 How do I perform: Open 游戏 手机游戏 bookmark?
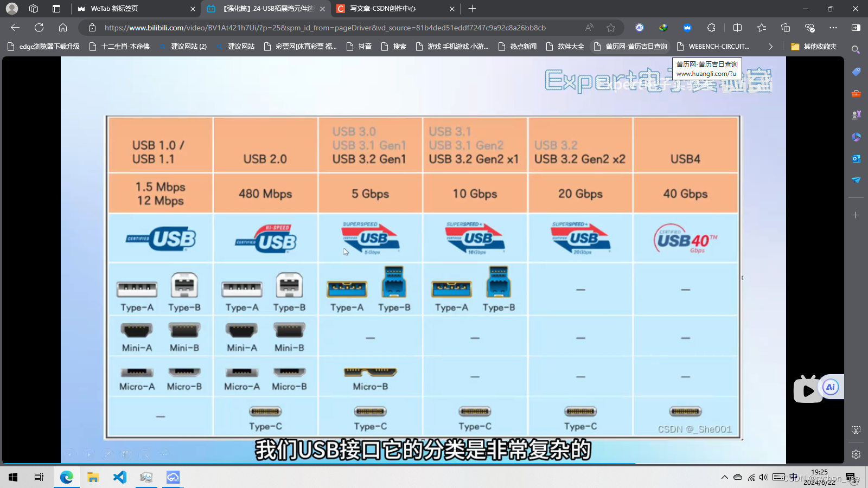click(452, 47)
